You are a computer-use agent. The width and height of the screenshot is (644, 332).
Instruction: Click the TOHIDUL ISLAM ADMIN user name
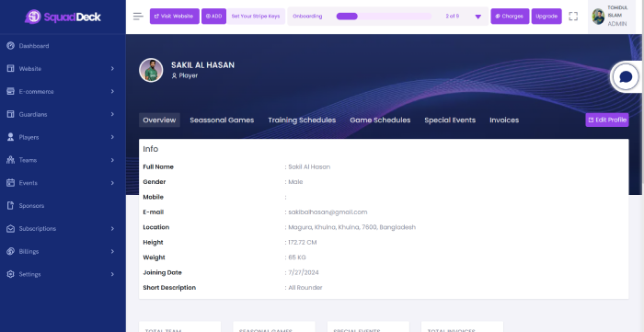tap(617, 16)
